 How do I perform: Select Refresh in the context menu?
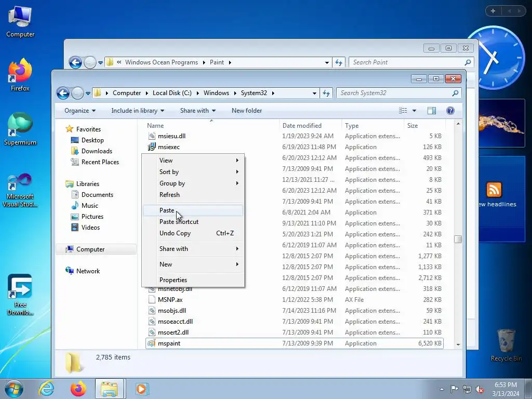(x=193, y=195)
